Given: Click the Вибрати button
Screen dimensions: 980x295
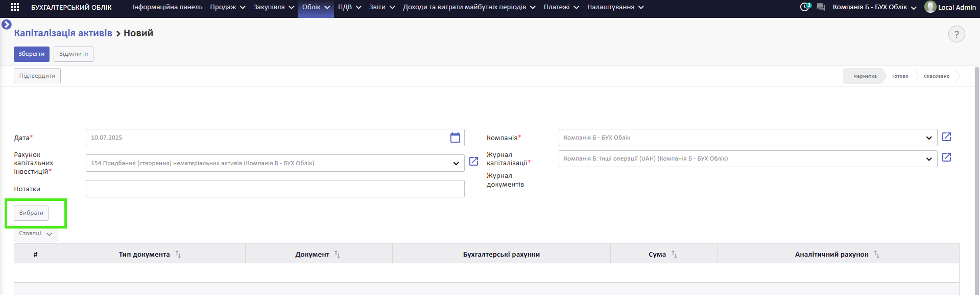Looking at the screenshot, I should 31,213.
